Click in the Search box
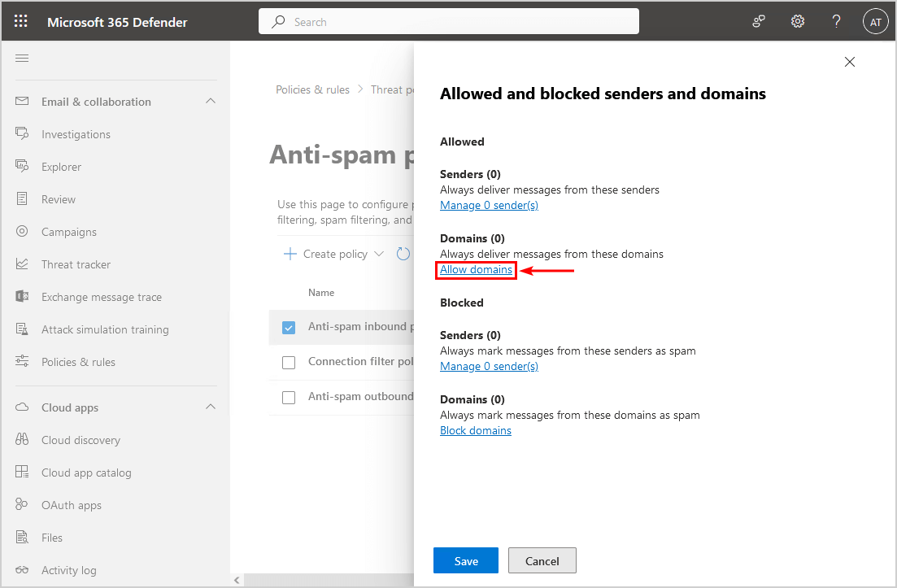This screenshot has width=897, height=588. coord(455,22)
